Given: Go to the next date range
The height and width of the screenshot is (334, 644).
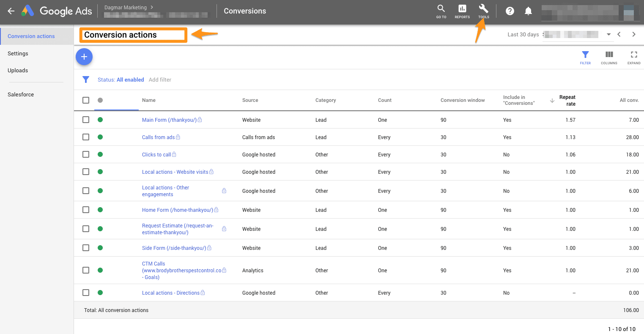Looking at the screenshot, I should tap(633, 35).
